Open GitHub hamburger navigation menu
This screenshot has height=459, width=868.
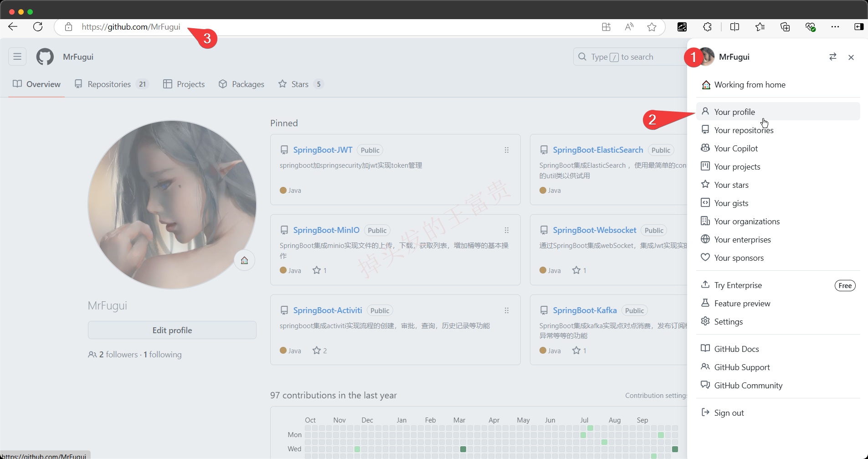17,57
